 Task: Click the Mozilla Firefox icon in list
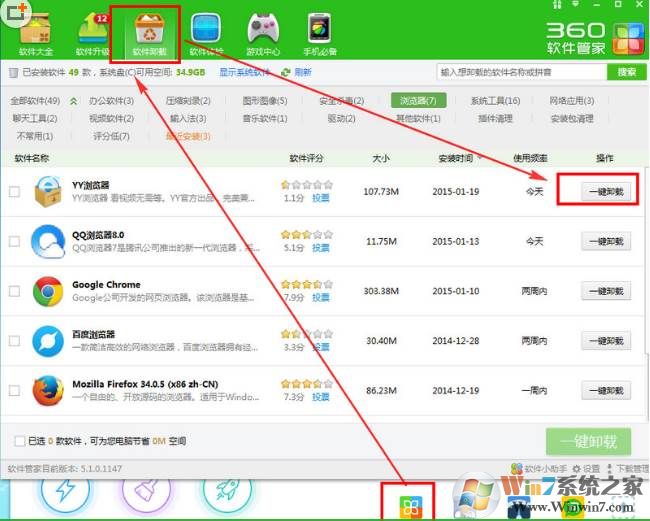47,391
